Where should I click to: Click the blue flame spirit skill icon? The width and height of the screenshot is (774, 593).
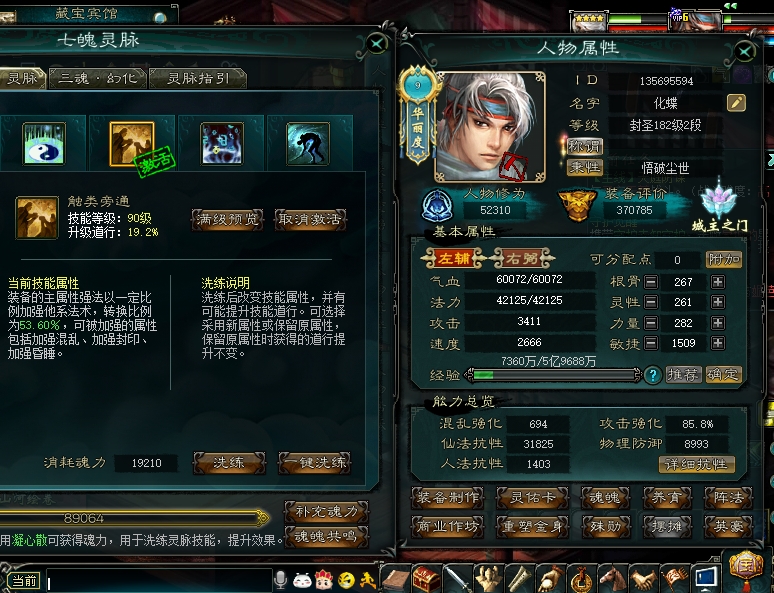[x=222, y=143]
